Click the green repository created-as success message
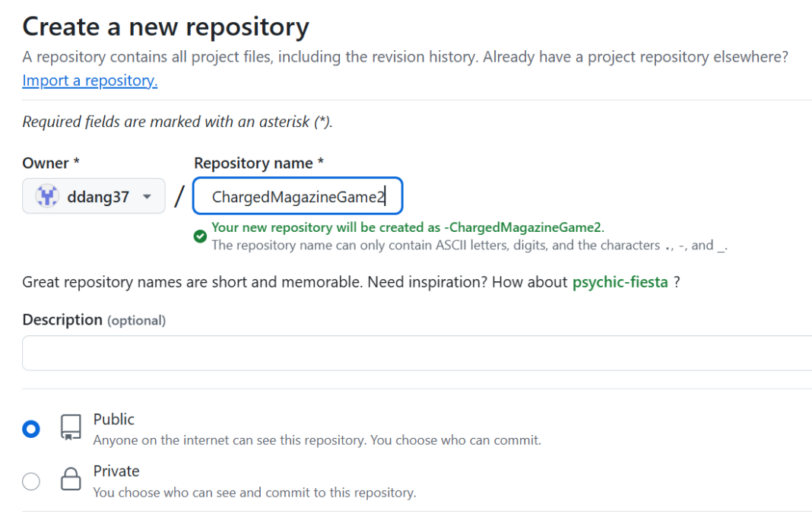Viewport: 812px width, 514px height. click(x=408, y=227)
